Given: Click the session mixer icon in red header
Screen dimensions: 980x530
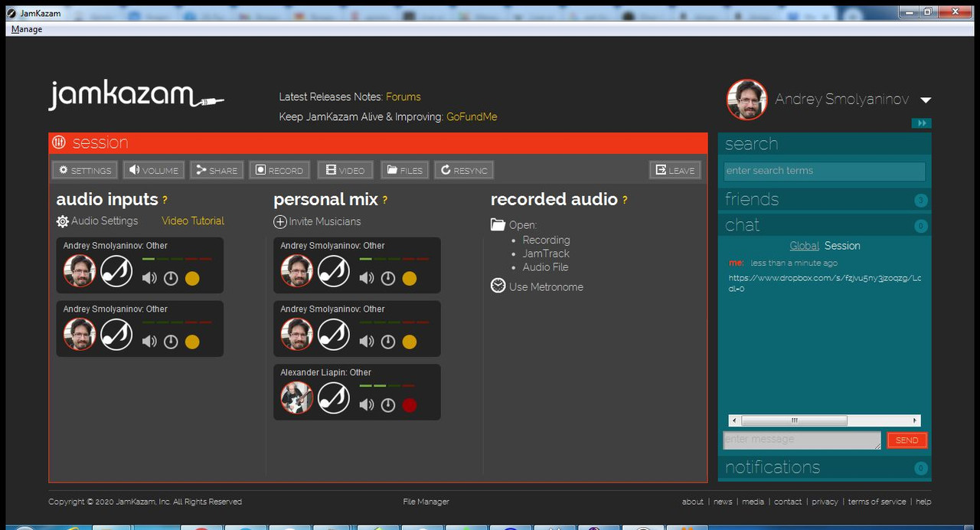Looking at the screenshot, I should point(59,142).
